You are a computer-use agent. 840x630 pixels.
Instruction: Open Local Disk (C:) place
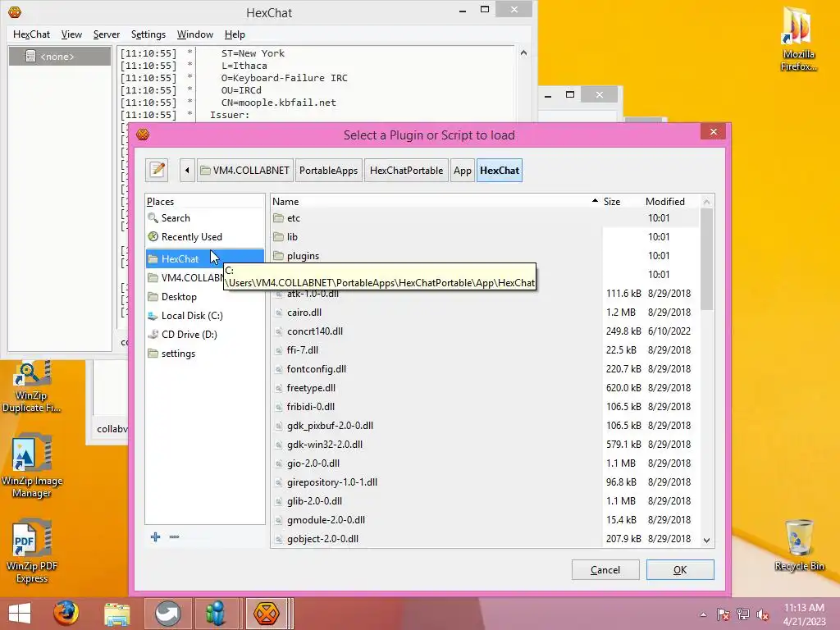(x=204, y=316)
